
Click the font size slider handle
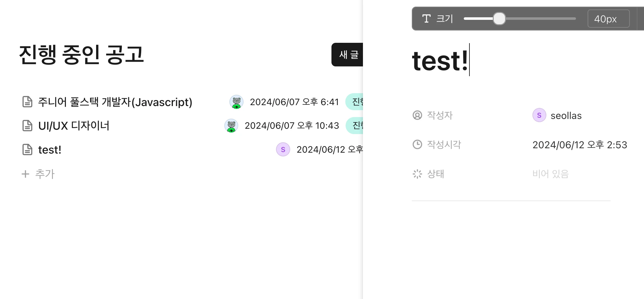coord(499,19)
